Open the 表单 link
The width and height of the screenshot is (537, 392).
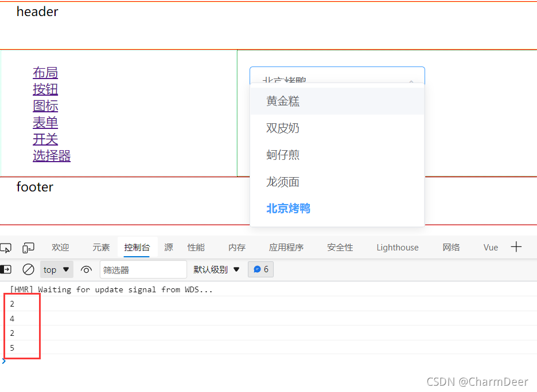[45, 123]
